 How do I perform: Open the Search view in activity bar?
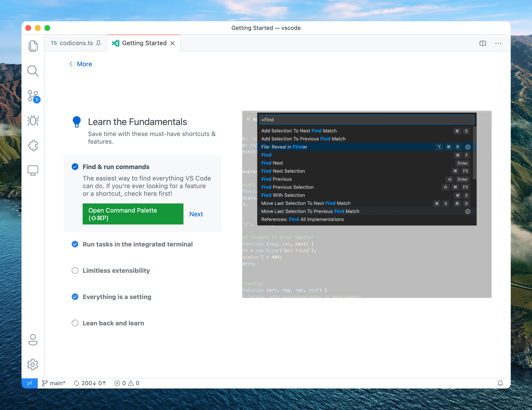[33, 71]
